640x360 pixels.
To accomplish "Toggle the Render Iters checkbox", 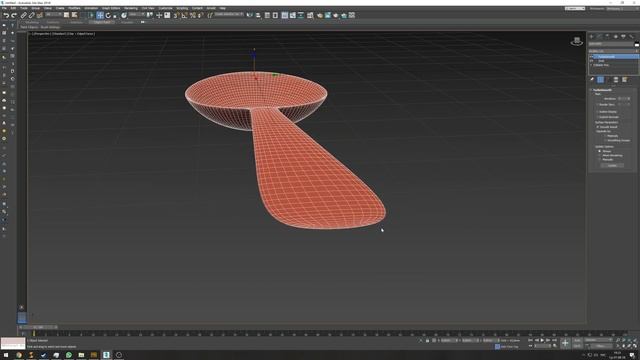I will tap(597, 104).
